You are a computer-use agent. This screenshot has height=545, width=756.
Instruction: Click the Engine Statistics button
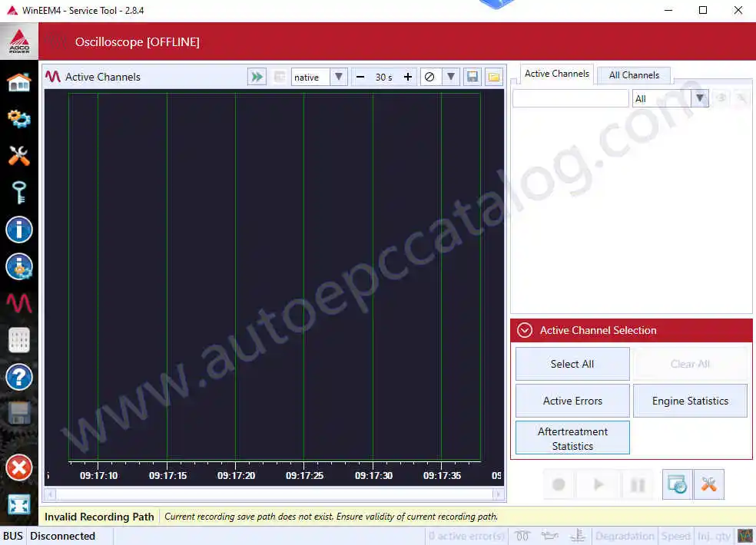pos(690,401)
